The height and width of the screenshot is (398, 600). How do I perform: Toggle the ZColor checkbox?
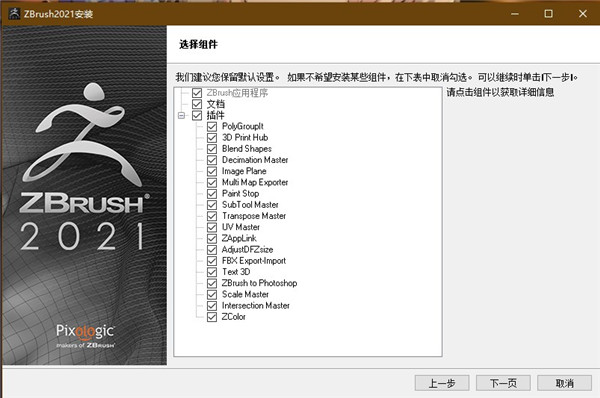[212, 317]
